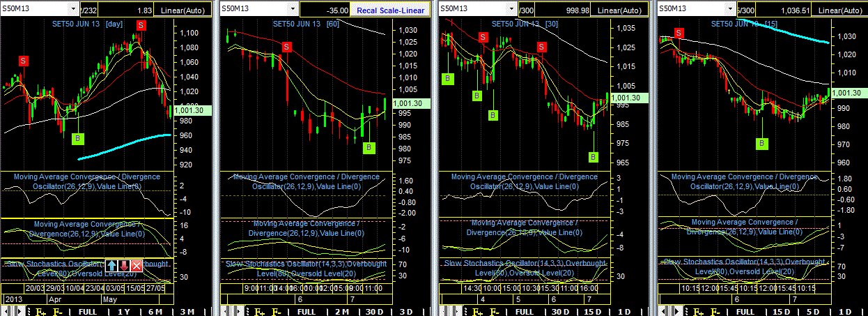Click red S sell marker in 15-minute chart
868x316 pixels.
point(679,33)
